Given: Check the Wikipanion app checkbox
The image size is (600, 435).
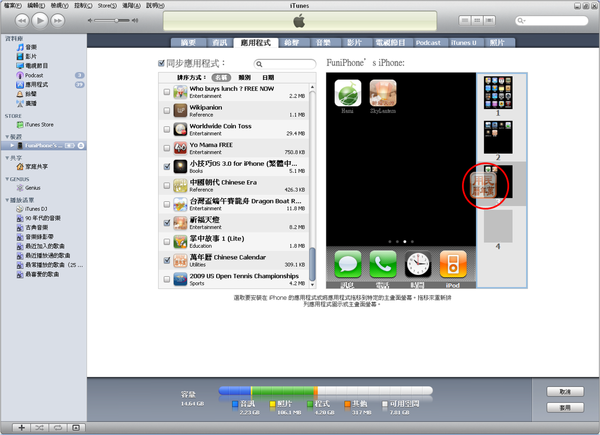Looking at the screenshot, I should tap(167, 111).
